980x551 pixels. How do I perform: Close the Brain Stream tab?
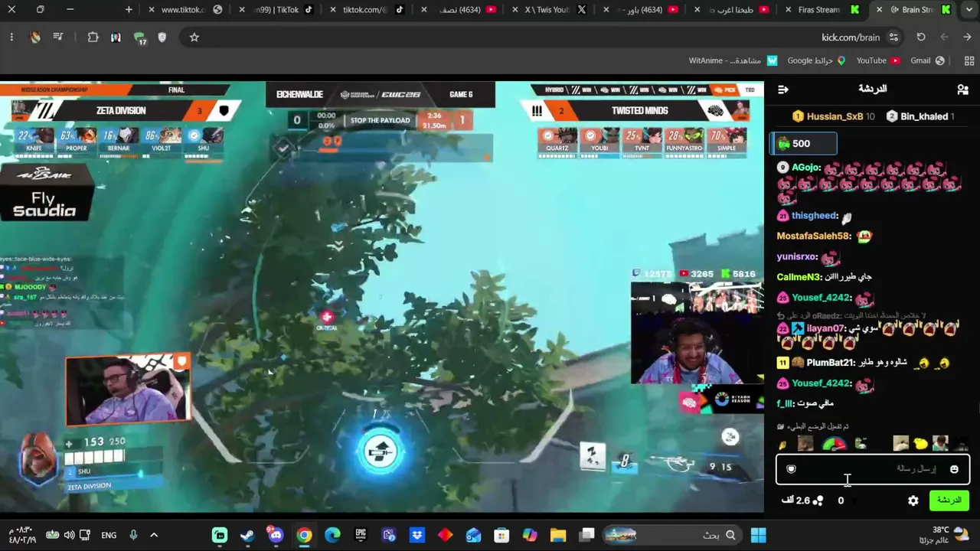[878, 10]
